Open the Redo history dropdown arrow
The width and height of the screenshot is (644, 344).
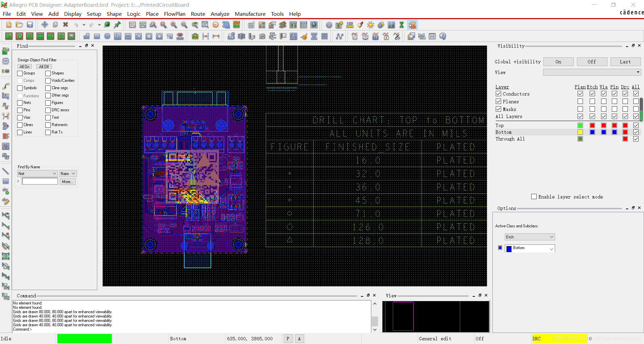click(x=99, y=25)
